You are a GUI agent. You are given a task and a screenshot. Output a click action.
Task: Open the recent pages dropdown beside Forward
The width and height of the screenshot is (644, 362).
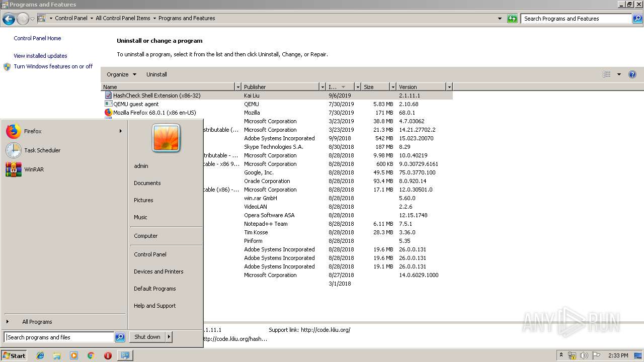tap(32, 19)
